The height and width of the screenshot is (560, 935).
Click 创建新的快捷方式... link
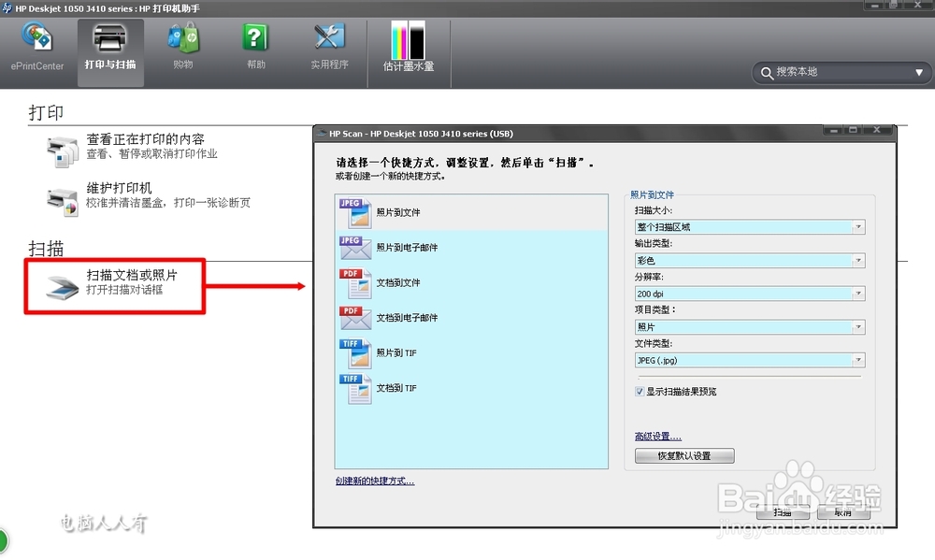point(375,481)
